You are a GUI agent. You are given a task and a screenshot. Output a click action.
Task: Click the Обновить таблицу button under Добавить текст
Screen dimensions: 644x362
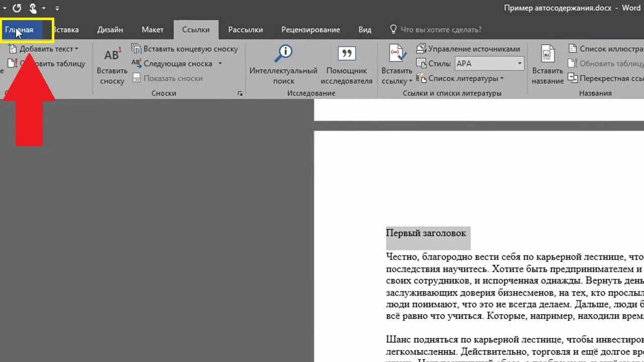[x=46, y=64]
